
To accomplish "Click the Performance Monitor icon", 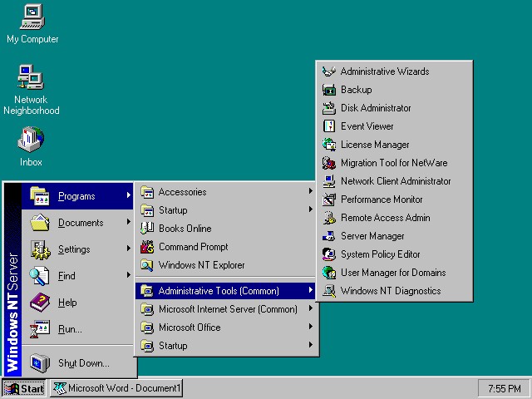I will tap(329, 199).
